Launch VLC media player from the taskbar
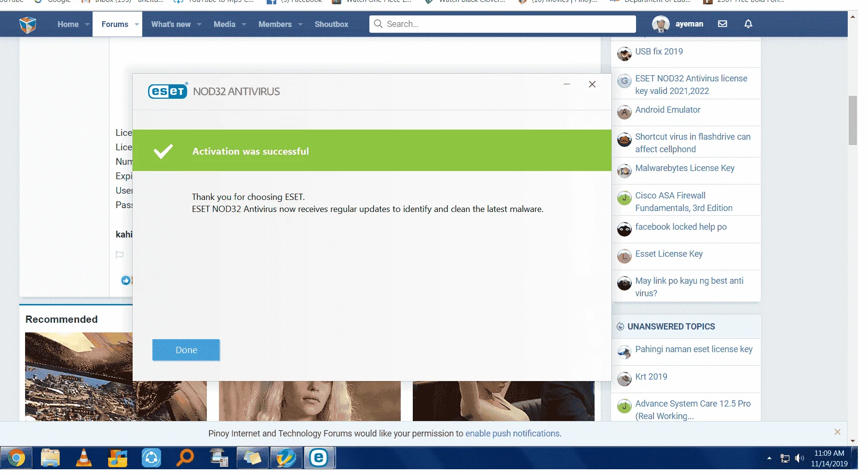The width and height of the screenshot is (868, 475). coord(84,458)
